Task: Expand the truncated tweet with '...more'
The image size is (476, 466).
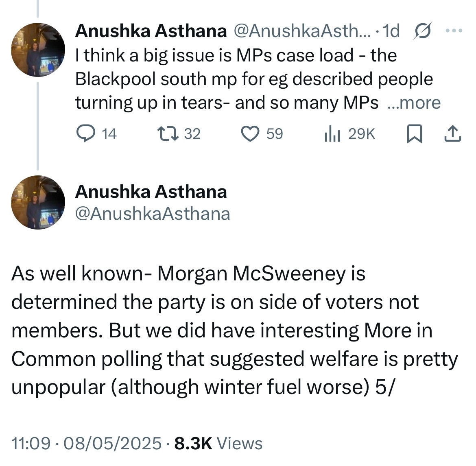Action: [x=415, y=103]
